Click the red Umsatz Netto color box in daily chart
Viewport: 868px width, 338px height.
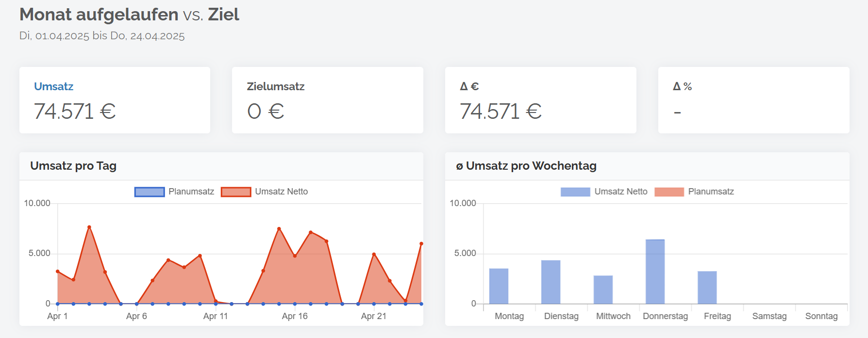click(x=236, y=192)
